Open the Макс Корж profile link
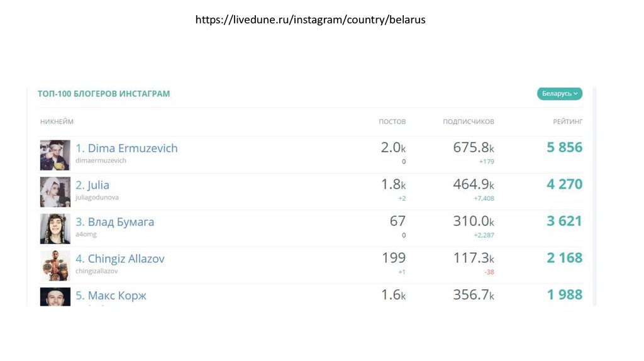644x361 pixels. click(111, 296)
